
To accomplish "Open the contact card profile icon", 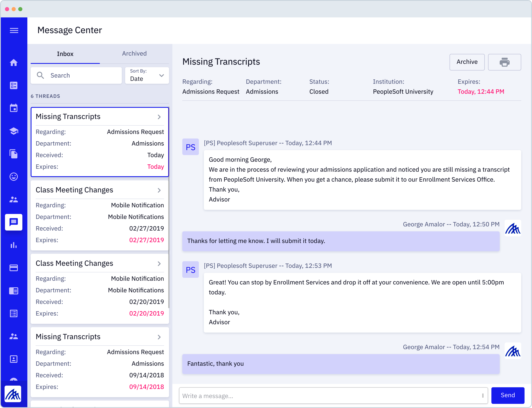I will point(14,359).
